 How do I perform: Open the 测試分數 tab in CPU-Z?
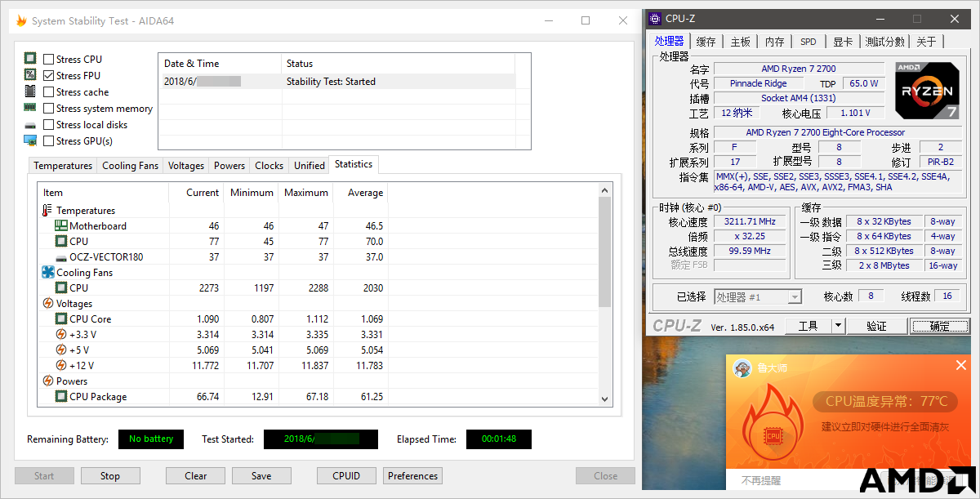[x=885, y=42]
